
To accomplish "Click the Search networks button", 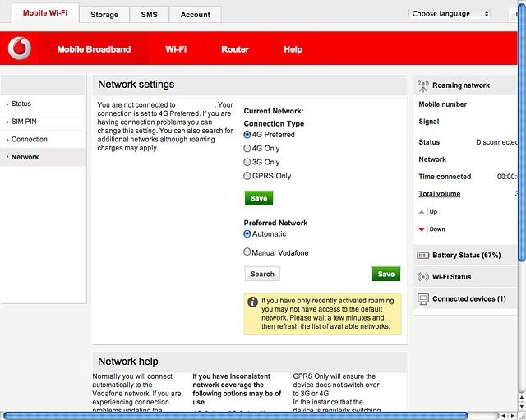I will point(262,274).
